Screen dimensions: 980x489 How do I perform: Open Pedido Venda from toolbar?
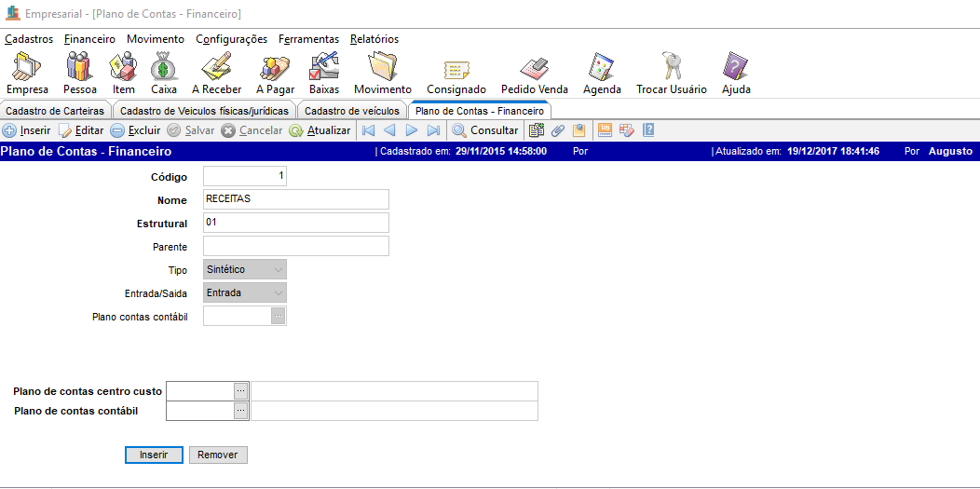[x=534, y=73]
